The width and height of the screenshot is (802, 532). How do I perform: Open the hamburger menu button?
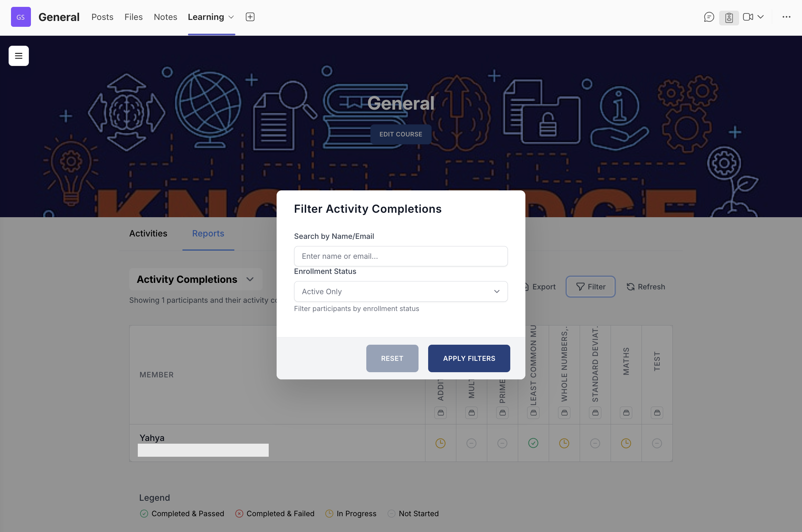point(19,56)
